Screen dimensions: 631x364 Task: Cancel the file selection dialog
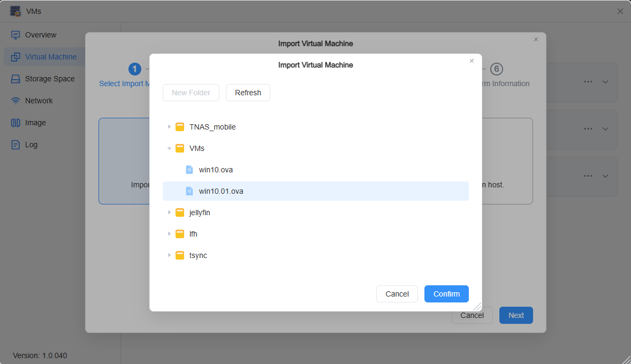397,293
